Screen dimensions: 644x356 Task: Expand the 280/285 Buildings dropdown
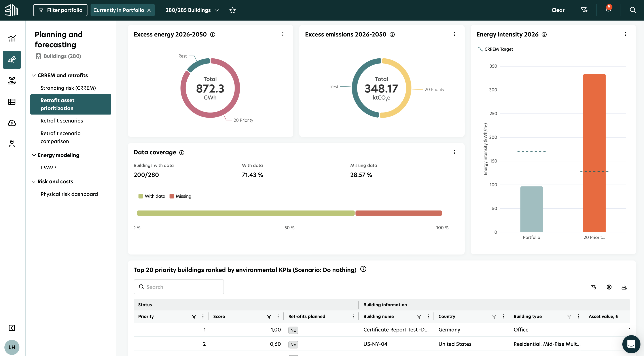(192, 10)
